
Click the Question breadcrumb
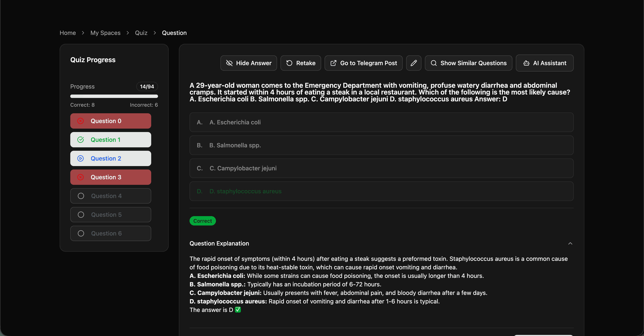(174, 33)
